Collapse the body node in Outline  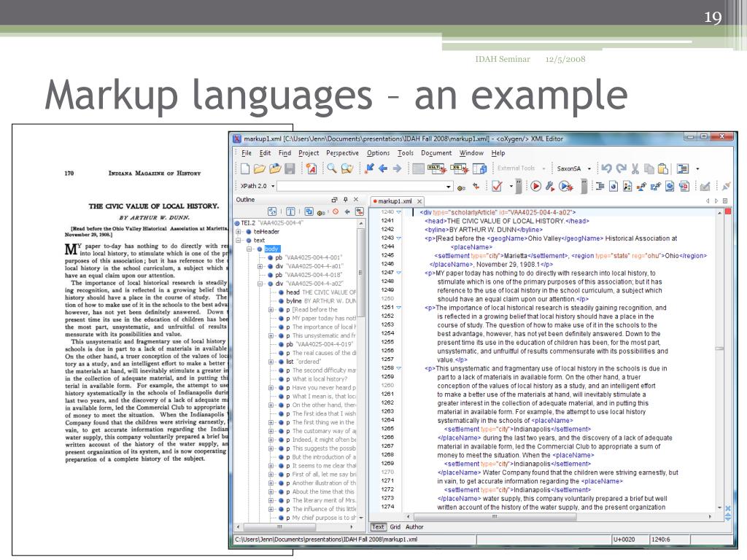tap(249, 249)
